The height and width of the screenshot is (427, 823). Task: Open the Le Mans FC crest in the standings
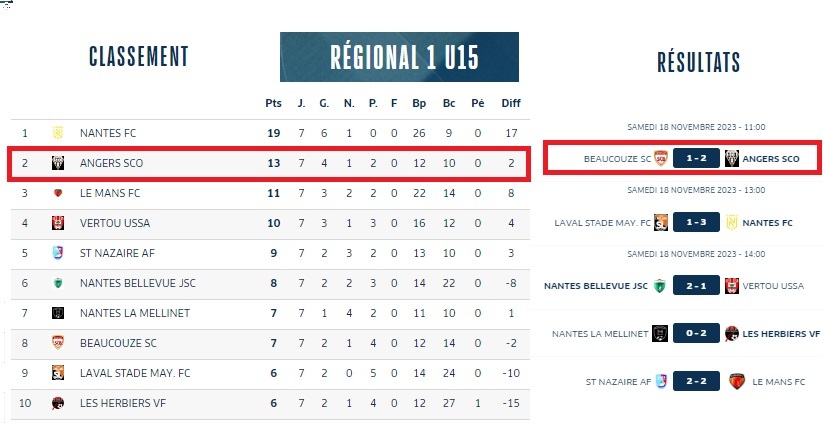[57, 193]
